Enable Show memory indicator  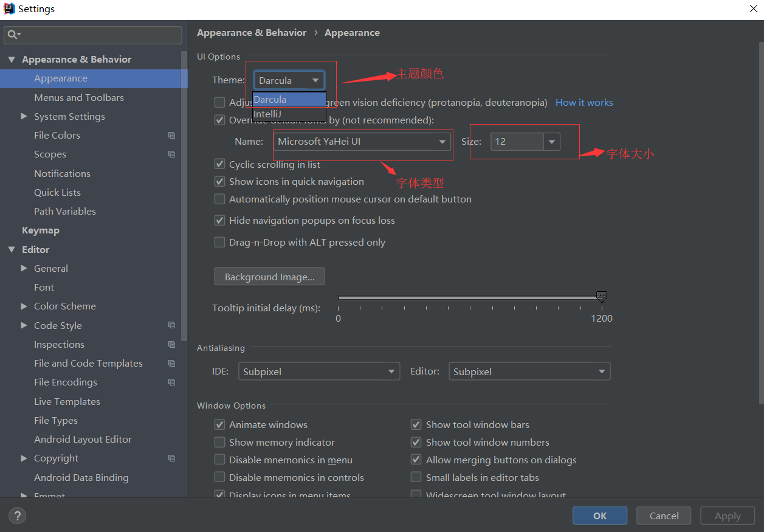pyautogui.click(x=220, y=442)
